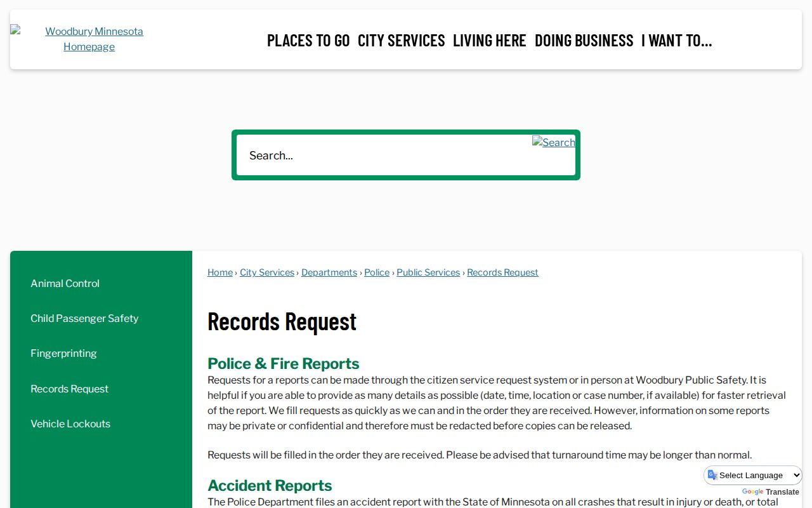Go to Animal Control in sidebar
Image resolution: width=812 pixels, height=508 pixels.
(65, 283)
